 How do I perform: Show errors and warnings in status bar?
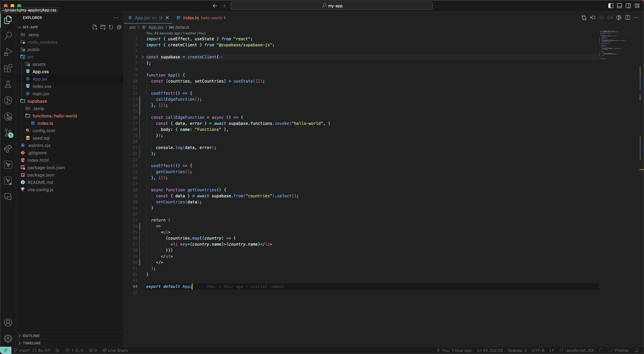74,350
